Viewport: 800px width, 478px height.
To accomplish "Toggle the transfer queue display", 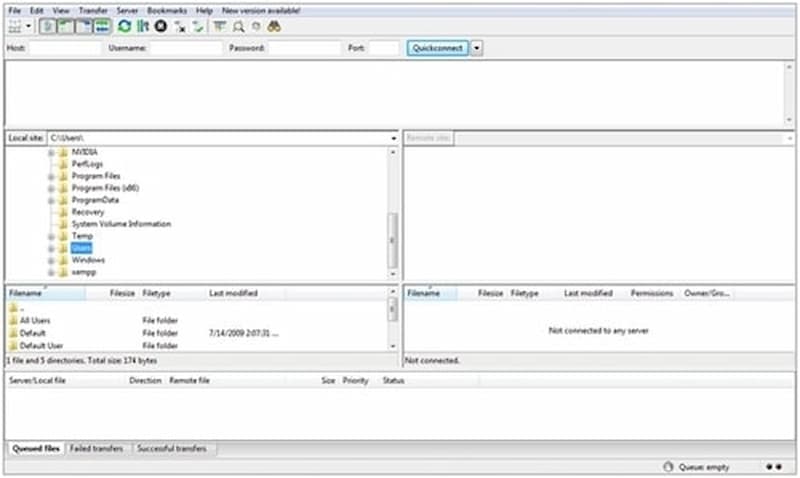I will 102,26.
